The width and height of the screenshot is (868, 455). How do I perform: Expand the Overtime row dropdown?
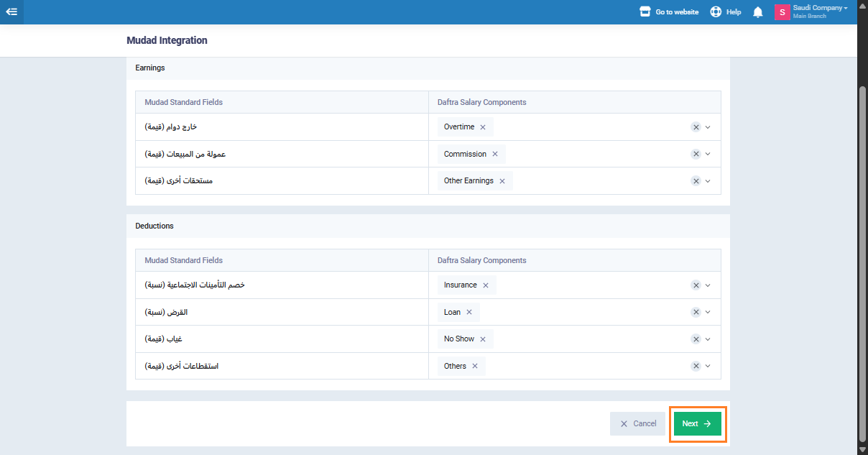point(708,127)
